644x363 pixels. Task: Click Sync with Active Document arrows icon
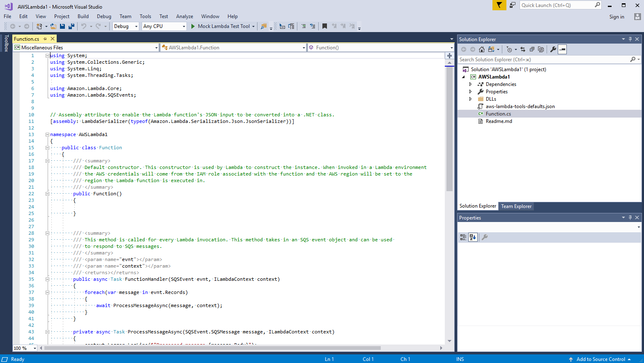523,49
